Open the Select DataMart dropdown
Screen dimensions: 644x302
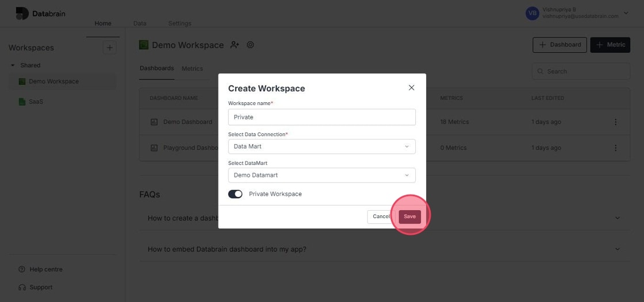click(x=321, y=175)
